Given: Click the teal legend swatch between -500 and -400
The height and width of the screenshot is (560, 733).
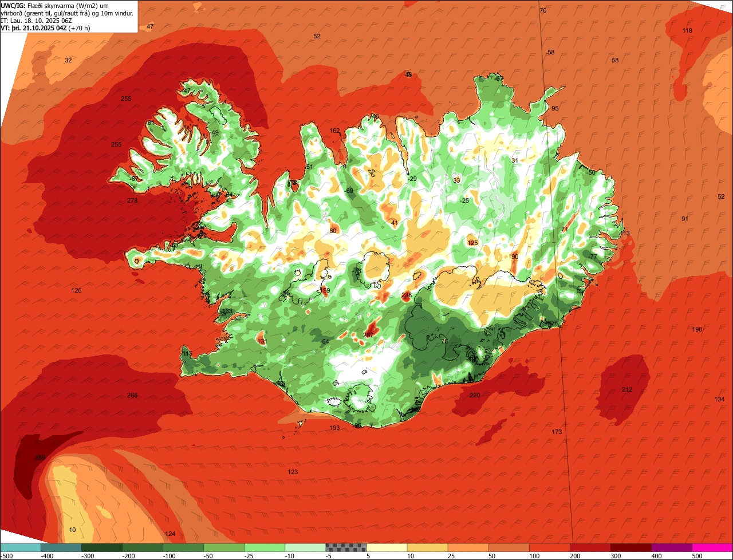Looking at the screenshot, I should 21,547.
